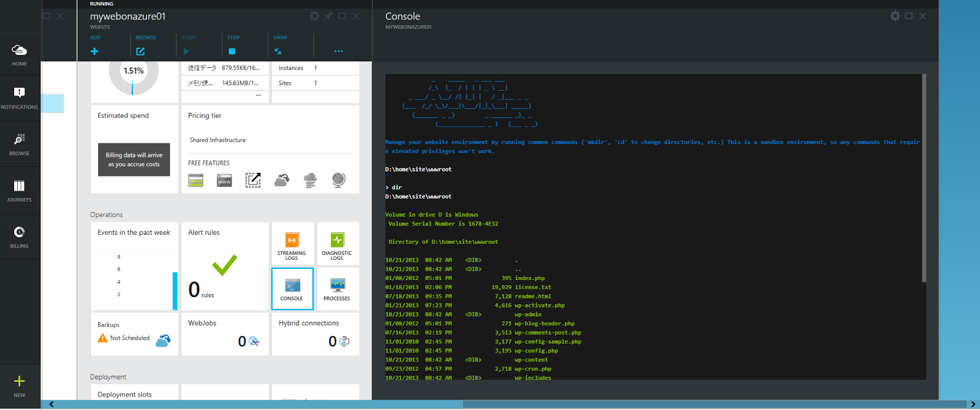Open Console blade settings gear
The image size is (980, 410).
895,16
